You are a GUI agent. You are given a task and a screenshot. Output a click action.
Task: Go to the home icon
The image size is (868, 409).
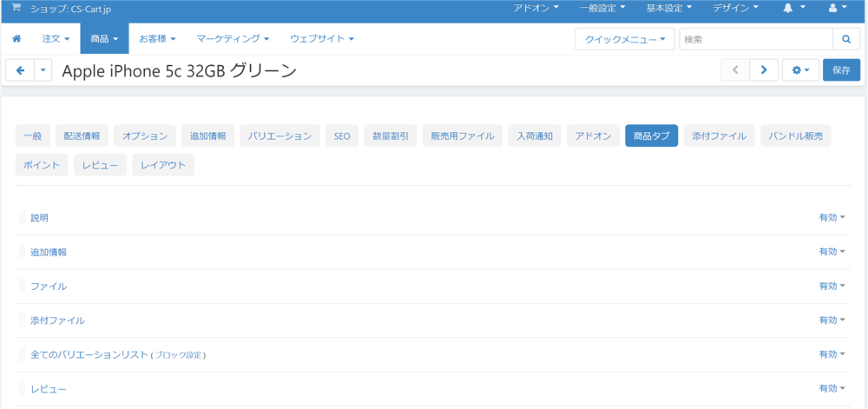tap(16, 39)
